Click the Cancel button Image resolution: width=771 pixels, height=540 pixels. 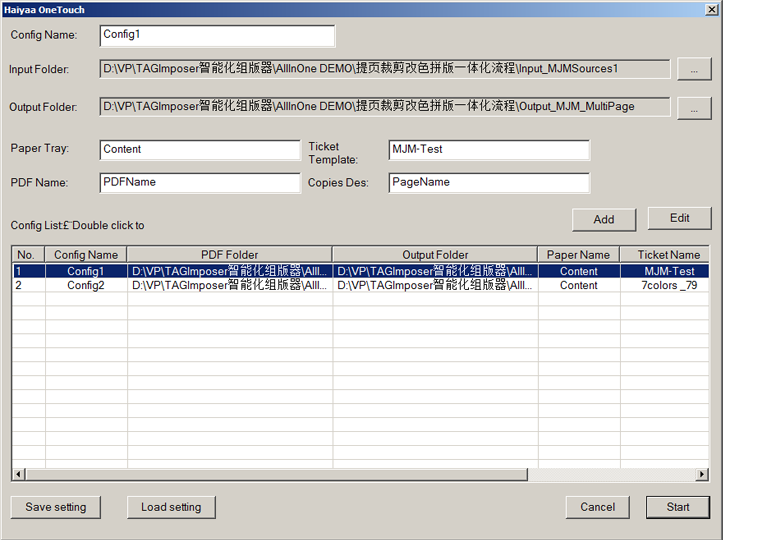pos(597,507)
